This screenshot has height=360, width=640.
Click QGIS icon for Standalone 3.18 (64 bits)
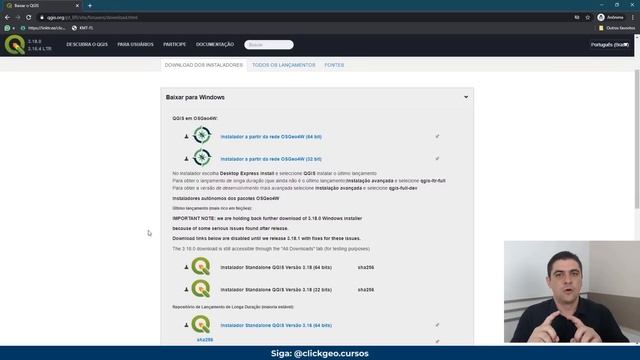click(201, 266)
